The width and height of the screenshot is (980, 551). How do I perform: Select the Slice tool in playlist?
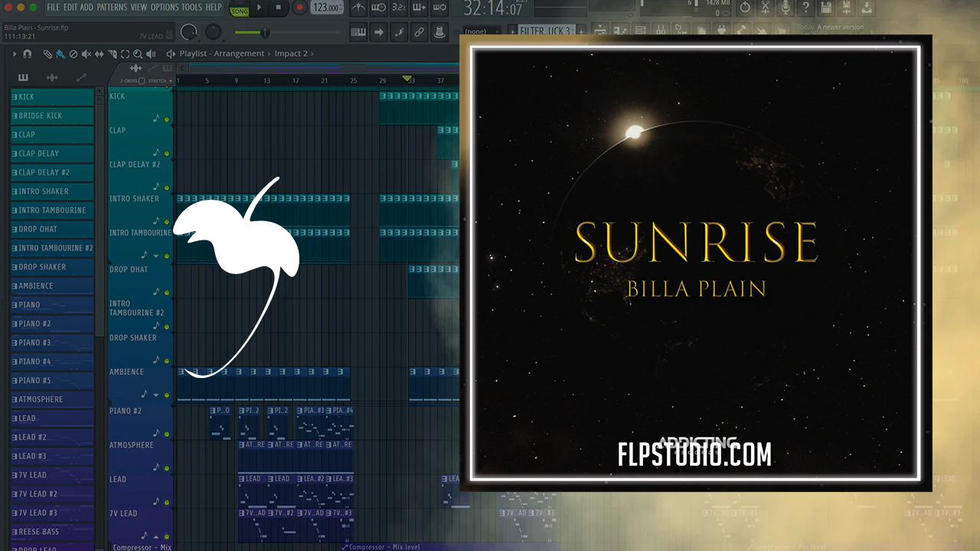click(112, 54)
